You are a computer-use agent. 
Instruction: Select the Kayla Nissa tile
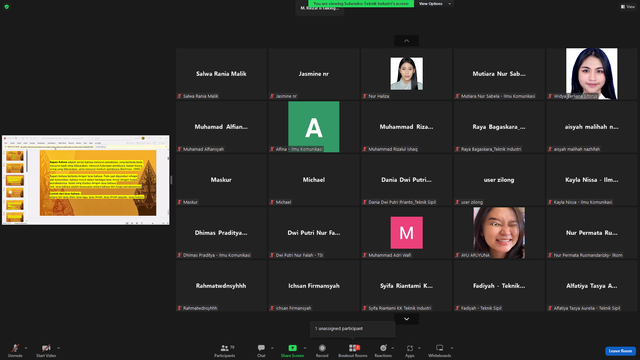point(591,180)
